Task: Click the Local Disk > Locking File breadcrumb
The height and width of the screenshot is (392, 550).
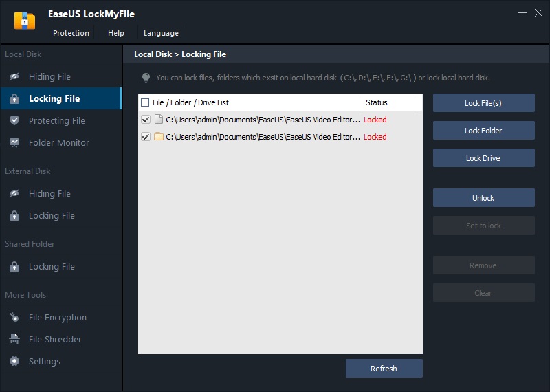Action: 180,54
